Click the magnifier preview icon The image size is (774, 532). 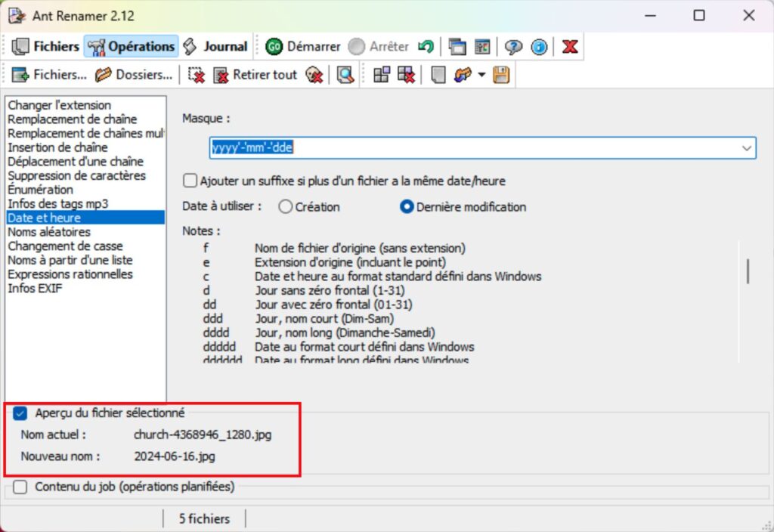pyautogui.click(x=345, y=74)
